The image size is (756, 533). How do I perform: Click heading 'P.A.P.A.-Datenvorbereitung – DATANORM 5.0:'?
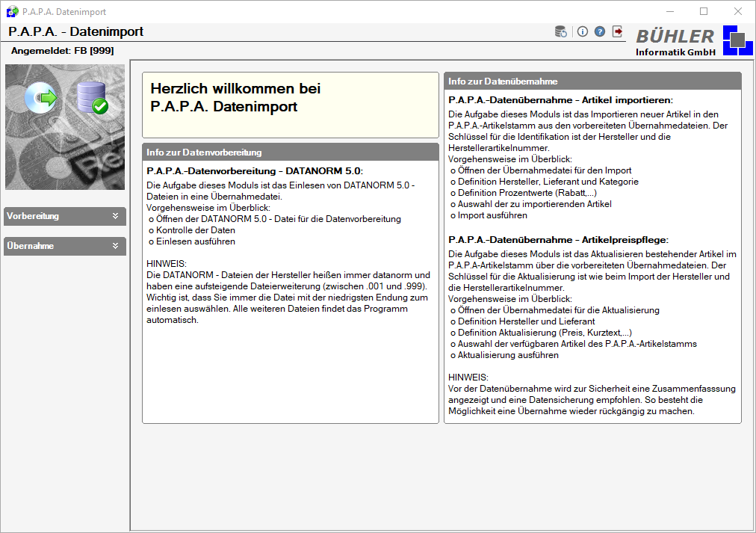(x=255, y=171)
